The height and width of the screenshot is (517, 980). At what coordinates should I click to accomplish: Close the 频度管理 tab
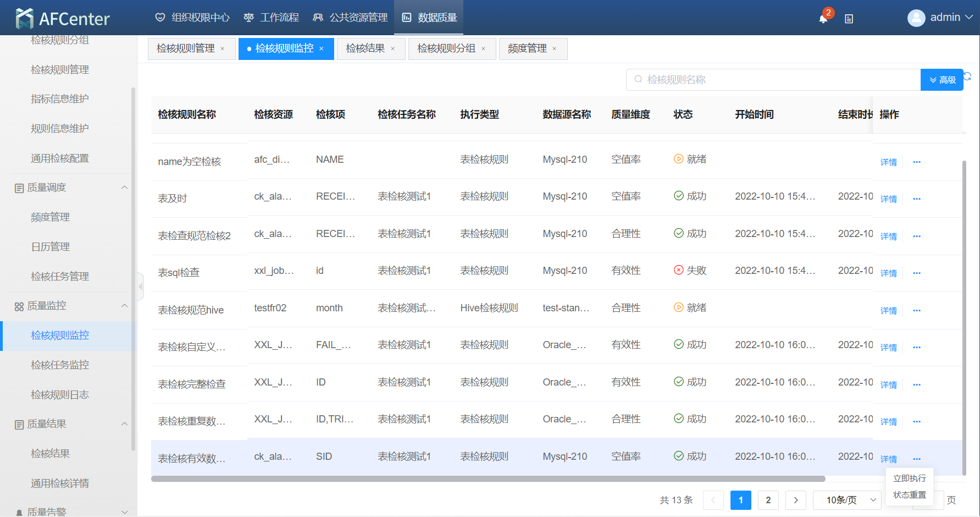coord(554,49)
